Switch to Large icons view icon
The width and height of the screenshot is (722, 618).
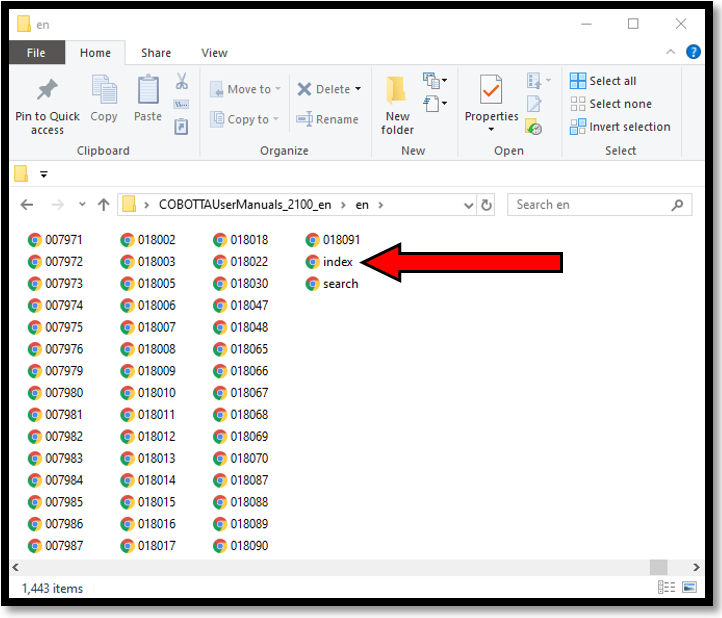click(x=689, y=587)
